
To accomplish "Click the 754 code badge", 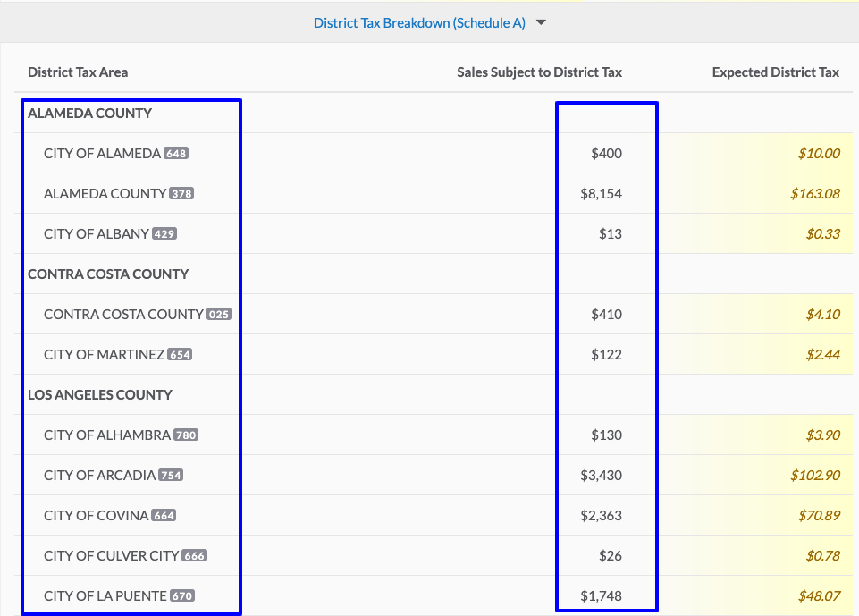I will tap(171, 475).
